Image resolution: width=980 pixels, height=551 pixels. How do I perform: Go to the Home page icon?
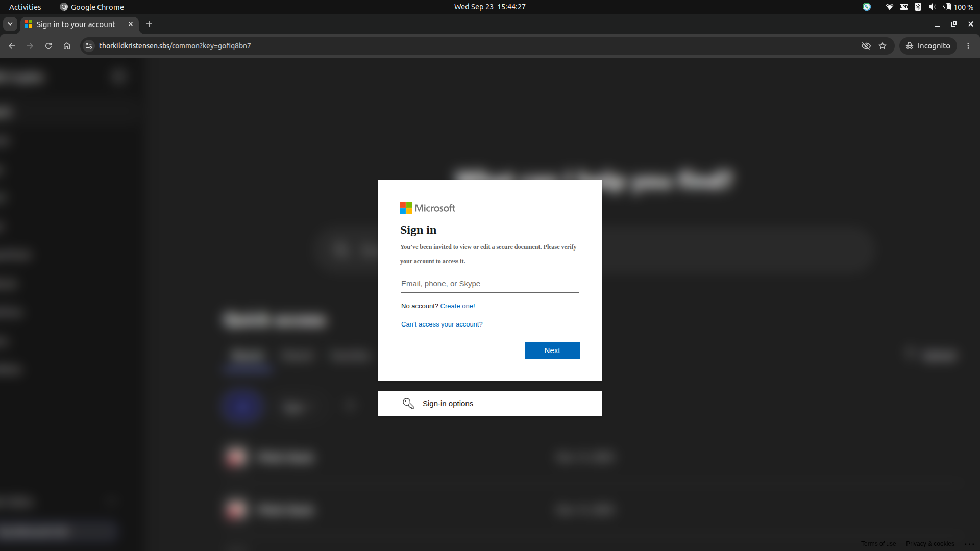[67, 46]
